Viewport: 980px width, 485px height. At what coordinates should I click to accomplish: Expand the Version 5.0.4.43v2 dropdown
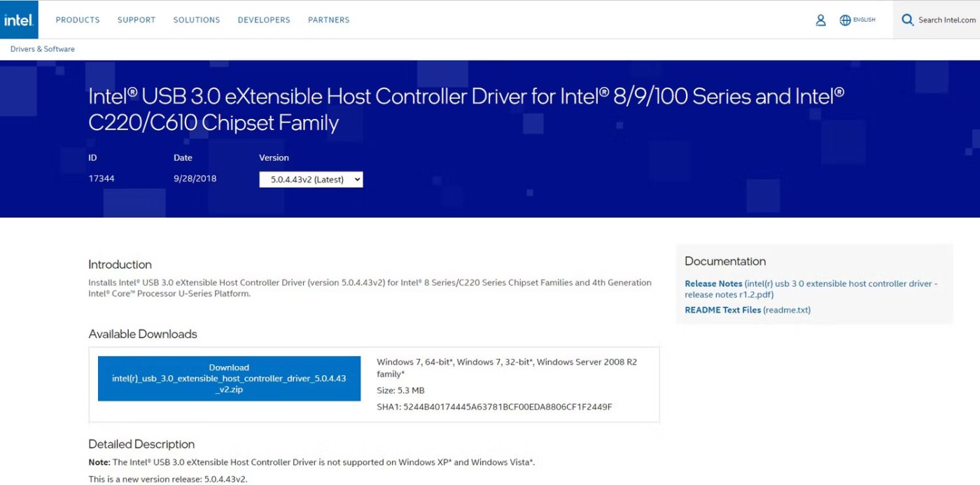point(311,179)
